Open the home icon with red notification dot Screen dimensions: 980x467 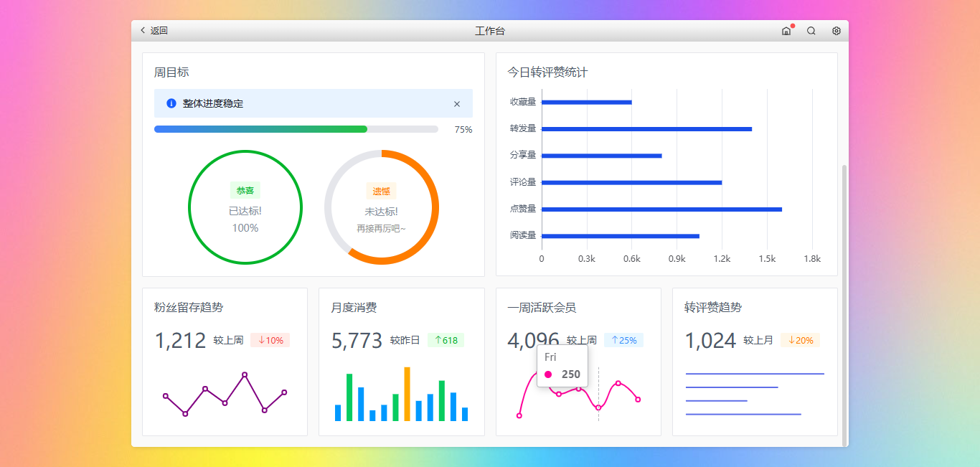point(786,31)
